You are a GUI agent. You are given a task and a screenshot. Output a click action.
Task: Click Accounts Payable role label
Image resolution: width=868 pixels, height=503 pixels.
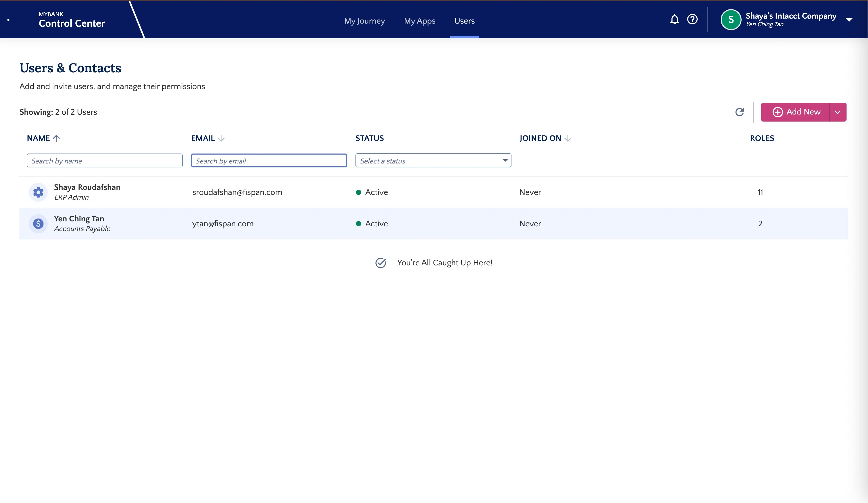(x=82, y=228)
